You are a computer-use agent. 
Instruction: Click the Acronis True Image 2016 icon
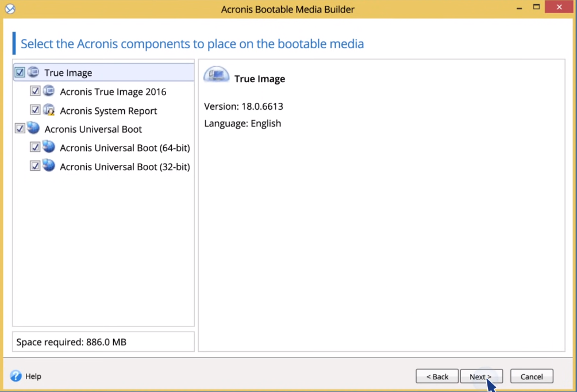[49, 91]
